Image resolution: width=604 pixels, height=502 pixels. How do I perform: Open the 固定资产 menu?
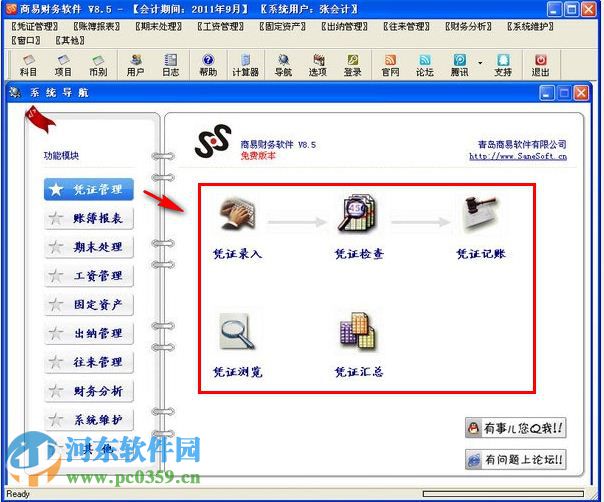click(283, 27)
